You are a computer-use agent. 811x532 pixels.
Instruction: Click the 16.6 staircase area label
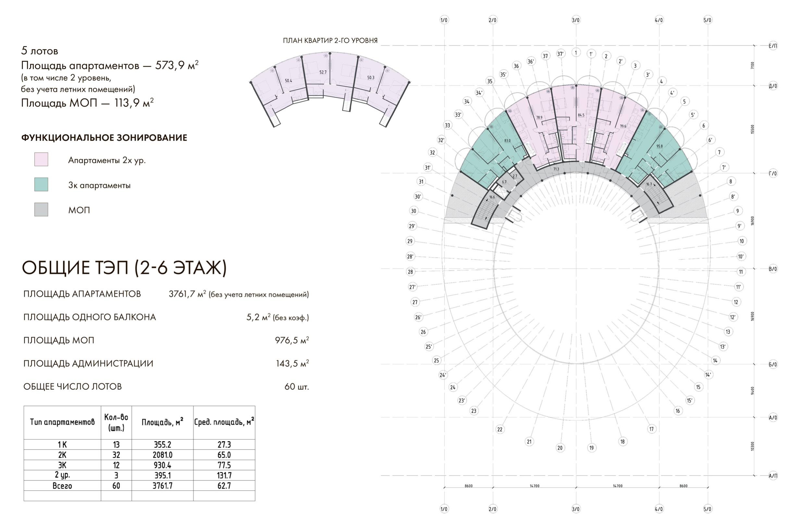[x=492, y=197]
